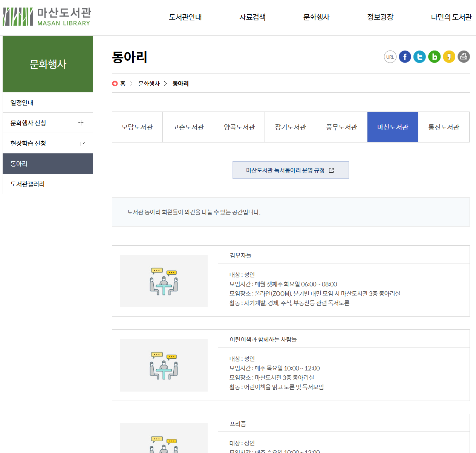Viewport: 476px width, 453px height.
Task: Select the 양곡도서관 tab
Action: (x=239, y=127)
